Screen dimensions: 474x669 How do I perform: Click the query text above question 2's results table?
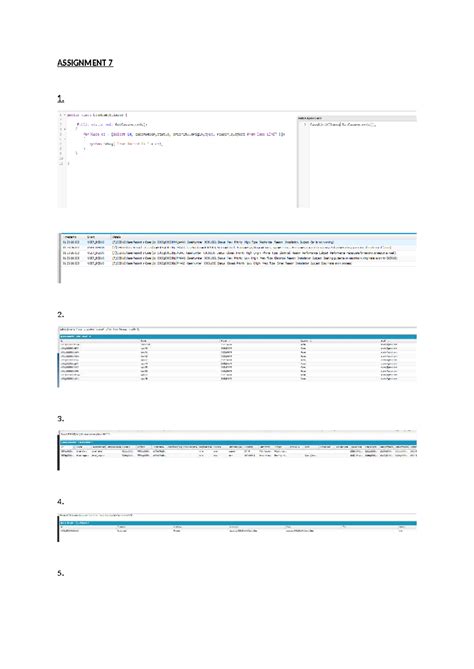coord(99,329)
